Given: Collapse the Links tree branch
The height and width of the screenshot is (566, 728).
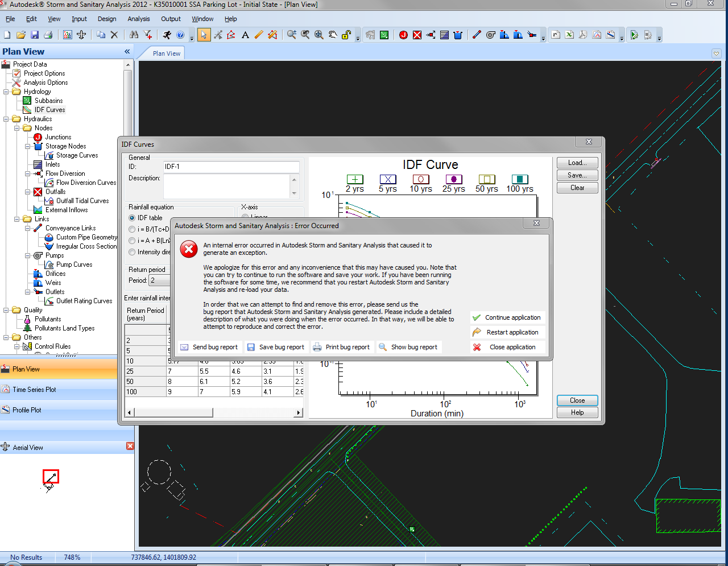Looking at the screenshot, I should pyautogui.click(x=17, y=219).
